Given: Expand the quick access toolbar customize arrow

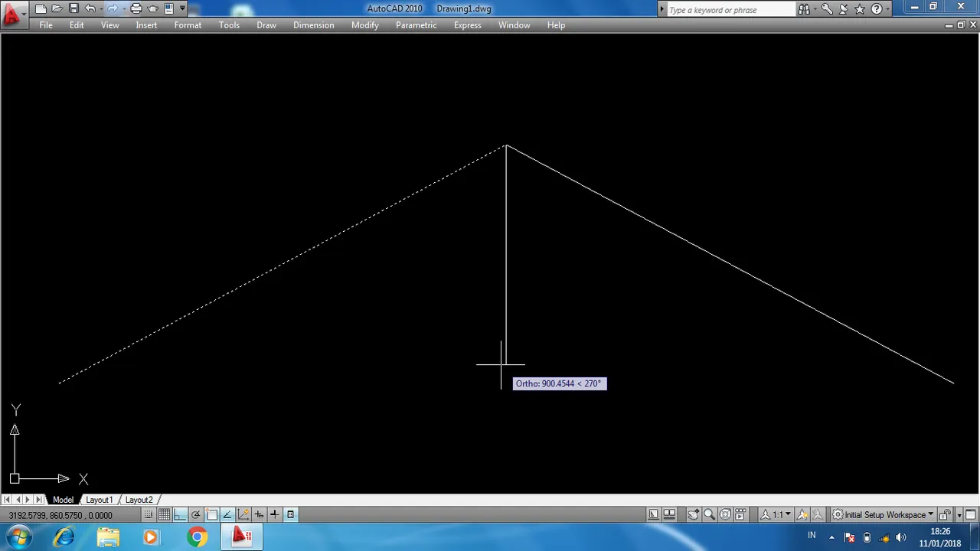Looking at the screenshot, I should tap(182, 8).
